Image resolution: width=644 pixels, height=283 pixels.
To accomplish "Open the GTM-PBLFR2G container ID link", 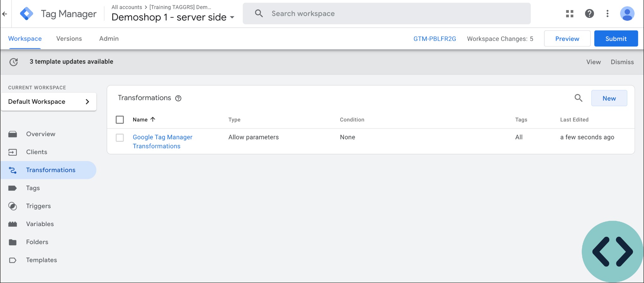I will click(435, 39).
